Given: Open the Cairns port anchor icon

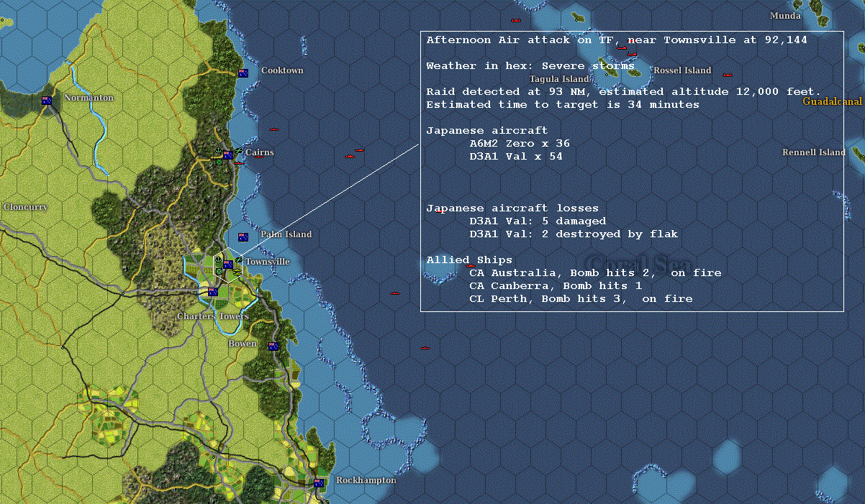Looking at the screenshot, I should click(x=218, y=150).
